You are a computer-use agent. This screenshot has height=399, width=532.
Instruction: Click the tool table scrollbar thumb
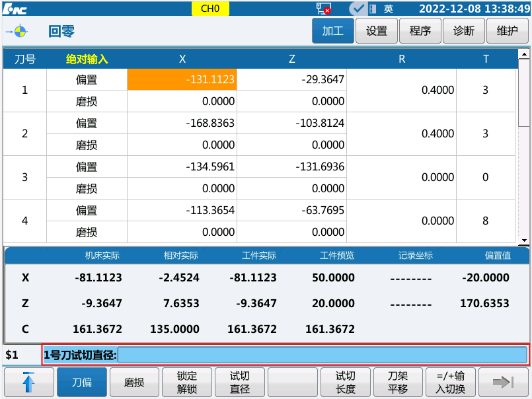coord(524,93)
